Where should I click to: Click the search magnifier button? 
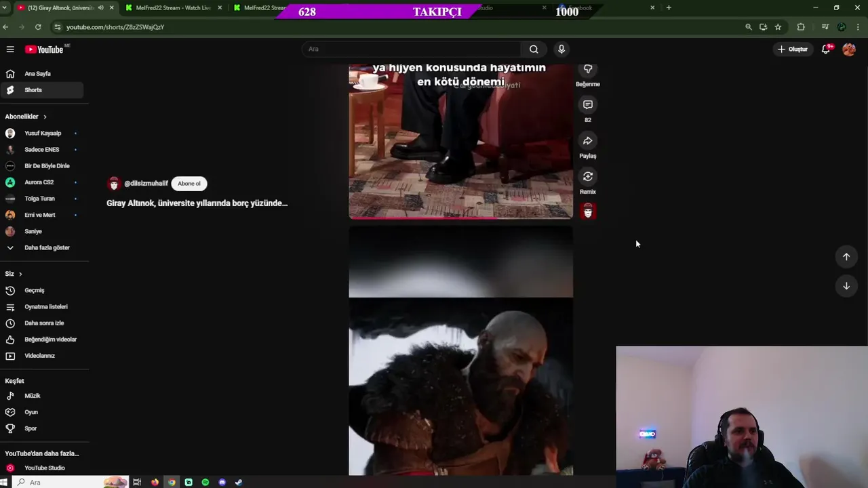point(534,49)
